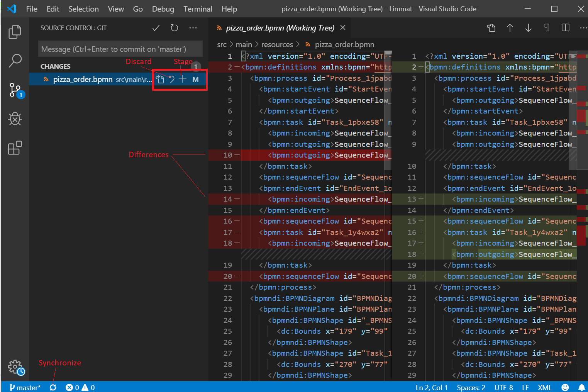The height and width of the screenshot is (392, 588).
Task: Click the M modified status letter
Action: tap(195, 79)
